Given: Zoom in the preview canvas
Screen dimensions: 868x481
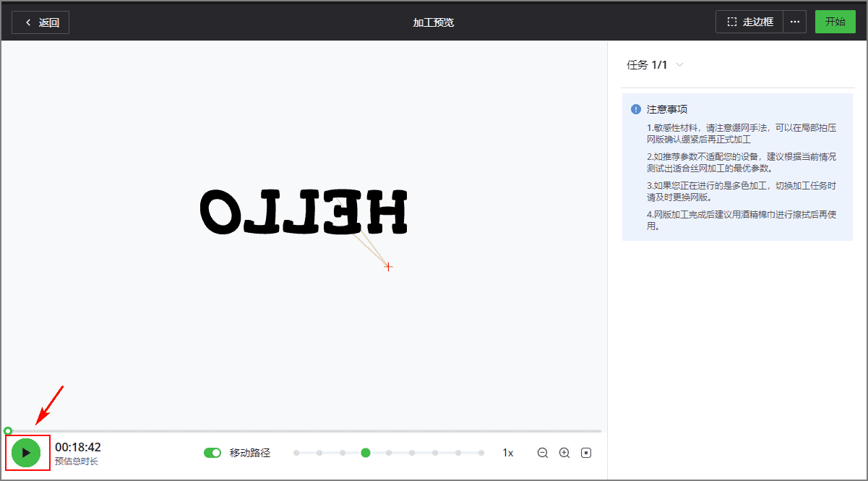Looking at the screenshot, I should (564, 453).
